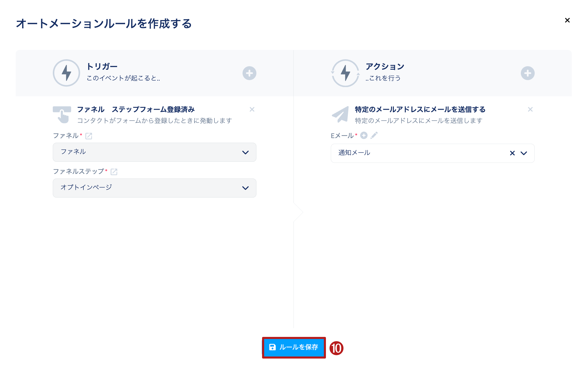Click the action lightning bolt icon

[345, 73]
